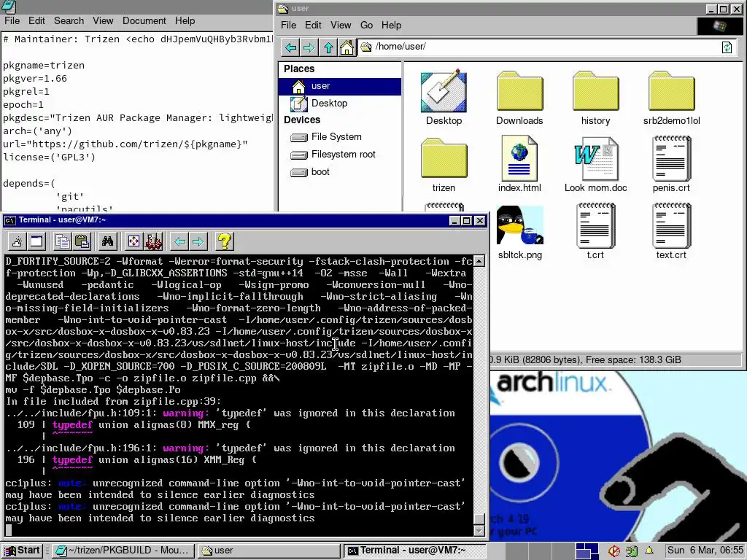This screenshot has width=747, height=560.
Task: Go to the previous terminal tab
Action: point(179,241)
